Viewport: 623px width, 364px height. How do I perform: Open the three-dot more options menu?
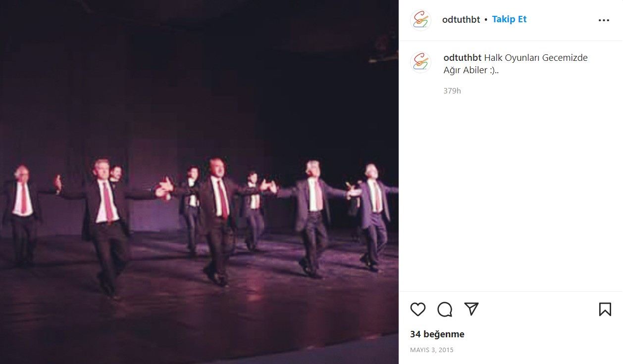pos(604,20)
